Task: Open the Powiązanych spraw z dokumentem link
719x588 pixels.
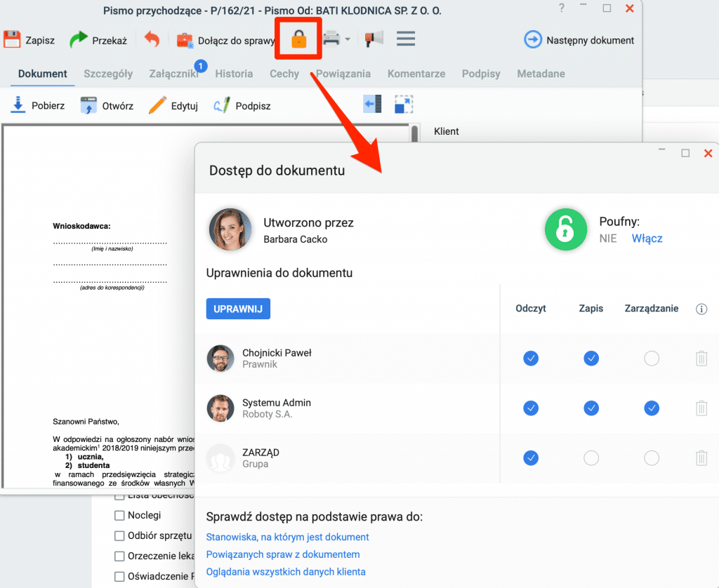Action: click(283, 554)
